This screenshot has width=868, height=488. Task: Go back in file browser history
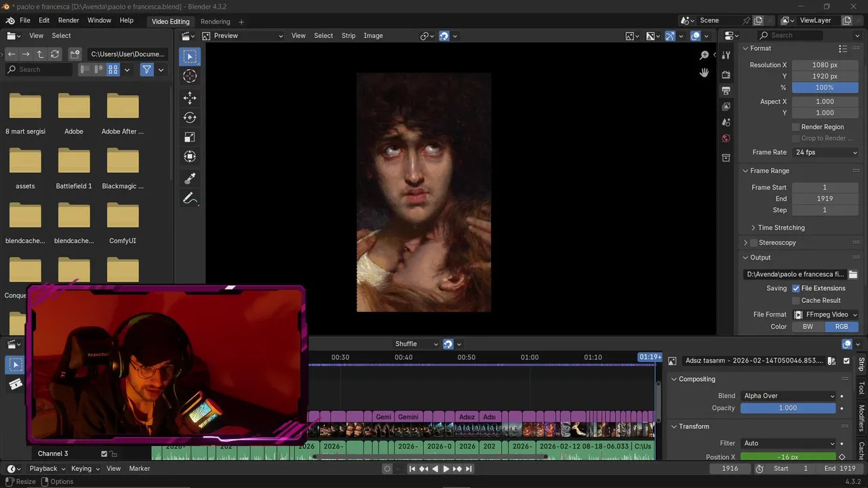tap(12, 54)
